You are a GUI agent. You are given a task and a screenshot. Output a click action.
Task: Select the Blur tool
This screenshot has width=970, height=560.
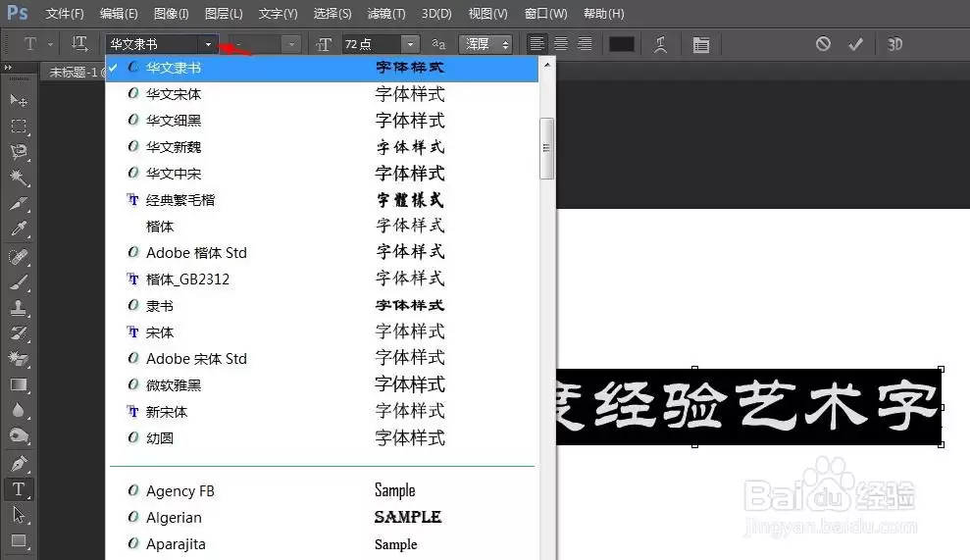(x=19, y=411)
